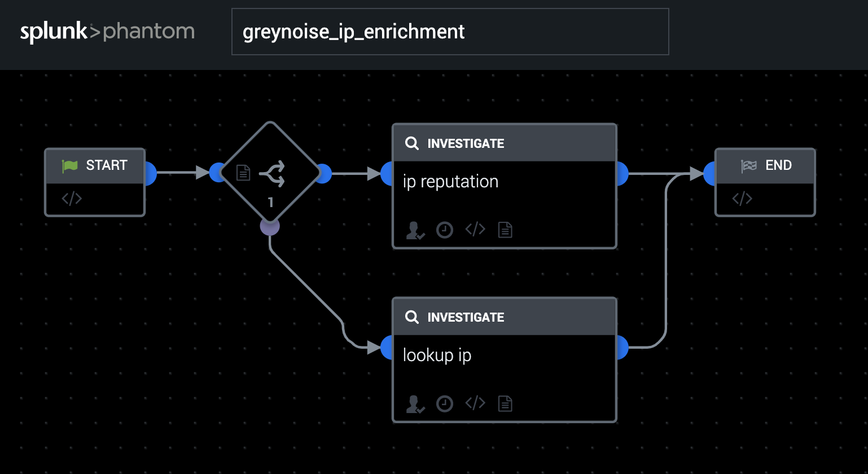The width and height of the screenshot is (868, 474).
Task: Click the decision block right output connector
Action: 324,173
